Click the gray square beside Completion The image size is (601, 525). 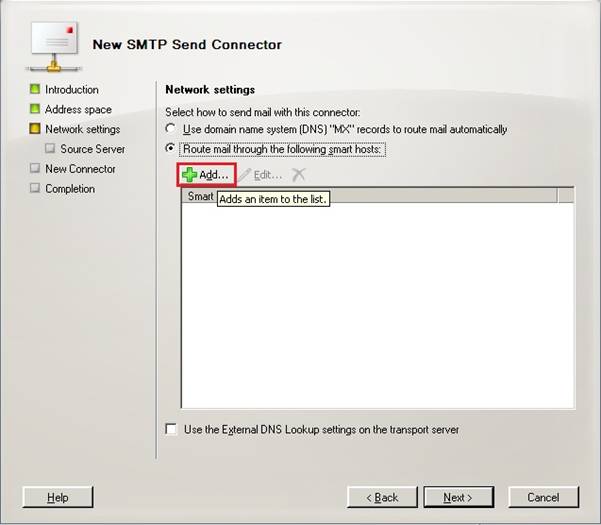pos(35,188)
